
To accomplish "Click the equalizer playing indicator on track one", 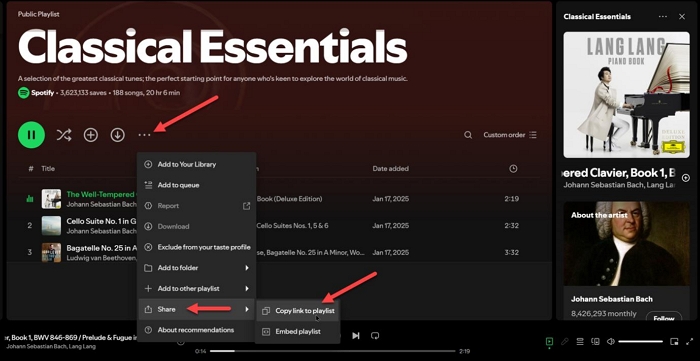I will tap(30, 199).
